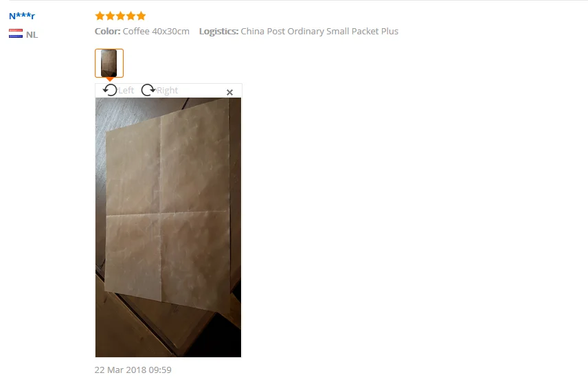The height and width of the screenshot is (384, 588).
Task: Click the NL country code text
Action: coord(32,35)
